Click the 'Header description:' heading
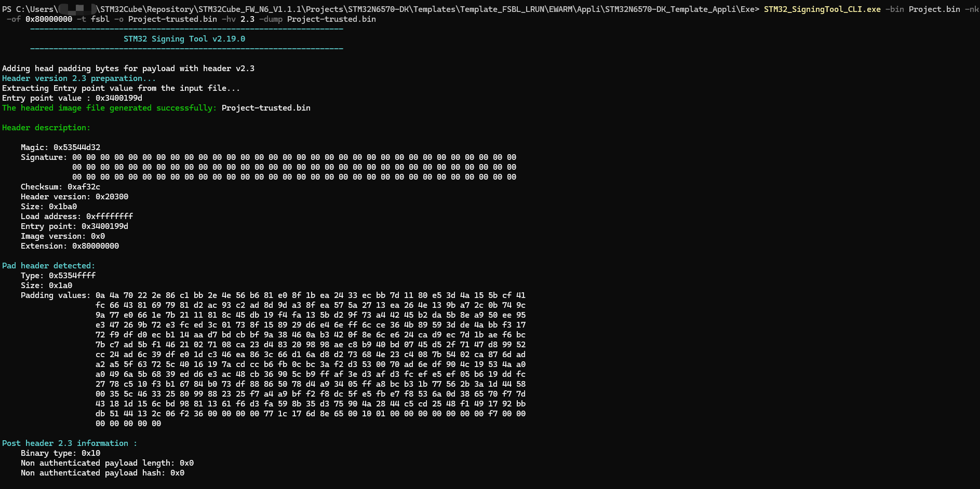This screenshot has width=980, height=489. tap(46, 128)
